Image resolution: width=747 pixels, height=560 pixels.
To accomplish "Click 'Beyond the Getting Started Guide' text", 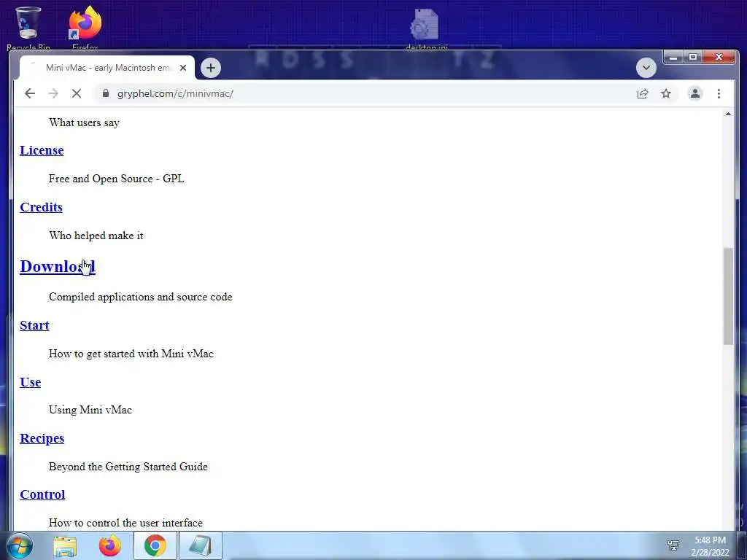I will [128, 466].
